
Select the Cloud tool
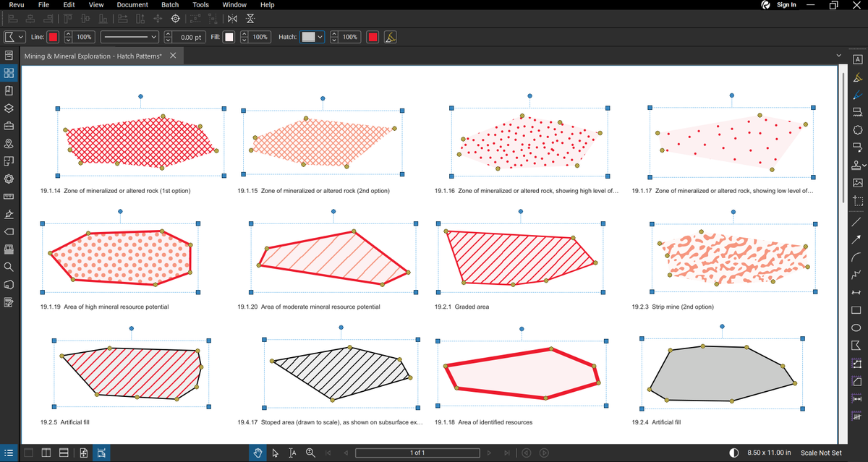(857, 130)
